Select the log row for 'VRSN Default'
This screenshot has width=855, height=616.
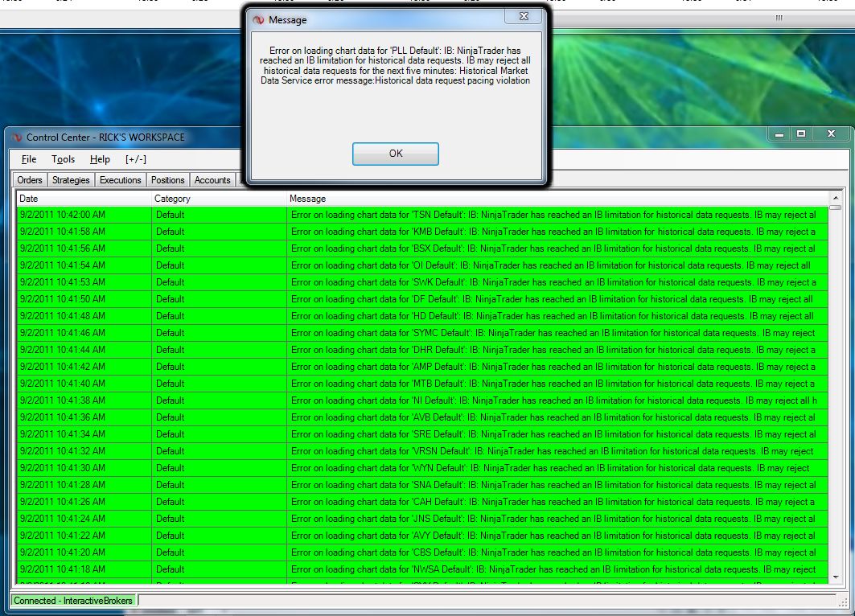coord(422,451)
